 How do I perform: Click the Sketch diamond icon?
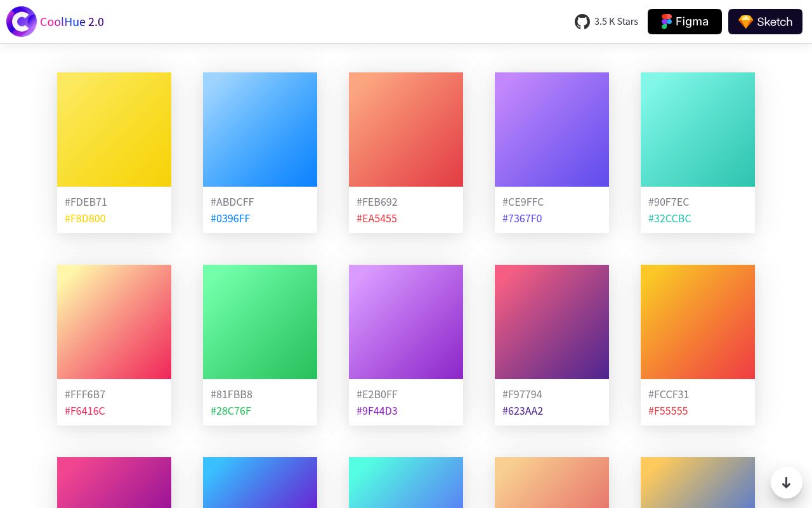coord(746,22)
